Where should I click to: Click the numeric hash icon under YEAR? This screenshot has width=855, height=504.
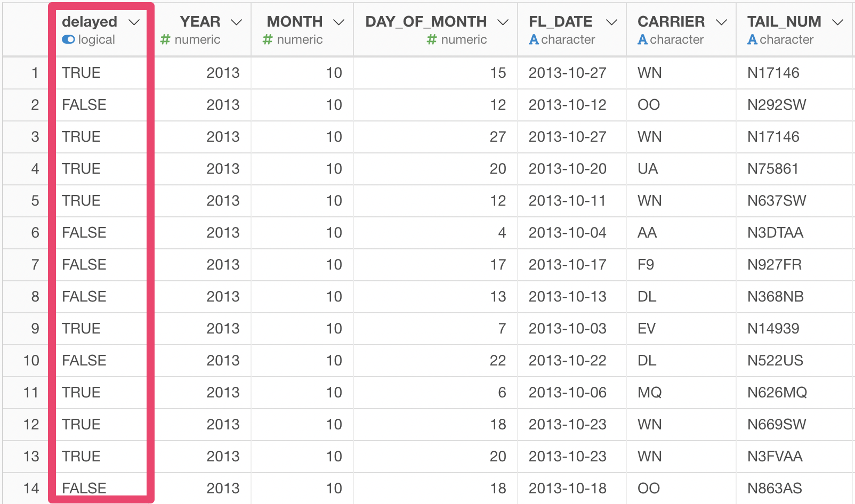pyautogui.click(x=165, y=39)
